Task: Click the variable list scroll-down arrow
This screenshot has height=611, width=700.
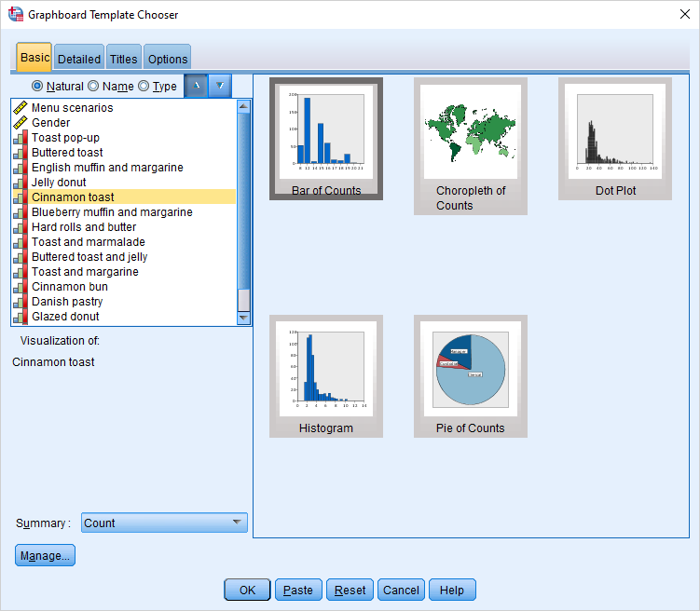Action: pos(243,318)
